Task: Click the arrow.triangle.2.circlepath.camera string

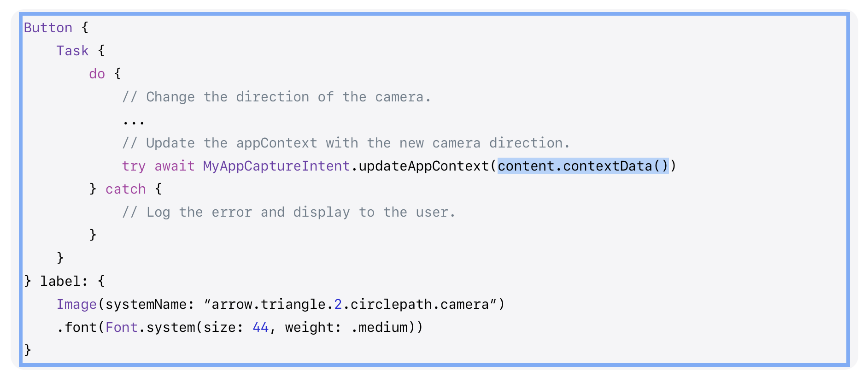Action: (x=350, y=304)
